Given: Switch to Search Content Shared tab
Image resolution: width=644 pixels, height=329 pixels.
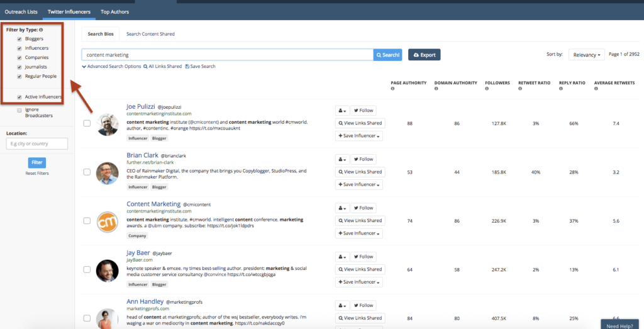Looking at the screenshot, I should coord(150,34).
